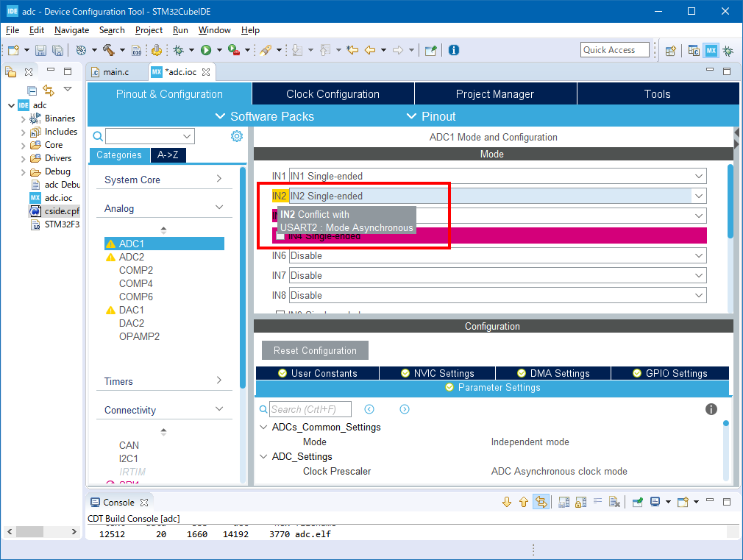Click the C/C++ perspective icon
This screenshot has width=743, height=560.
coord(694,51)
